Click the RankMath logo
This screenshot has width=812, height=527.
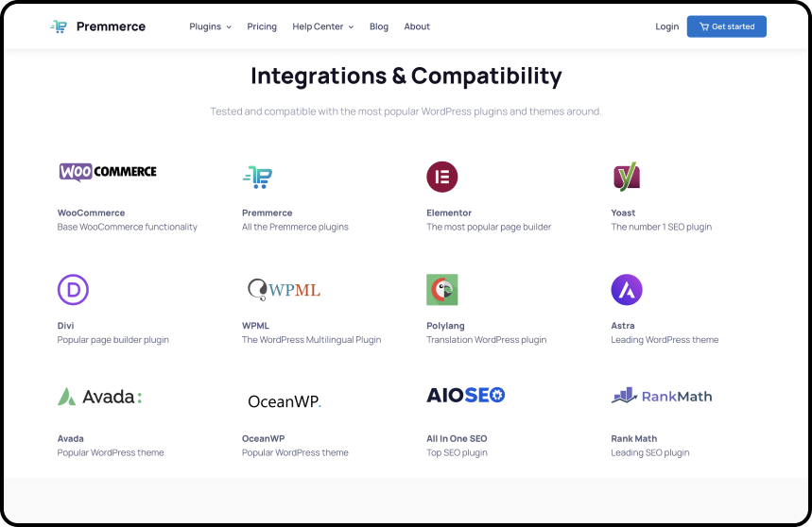point(662,396)
